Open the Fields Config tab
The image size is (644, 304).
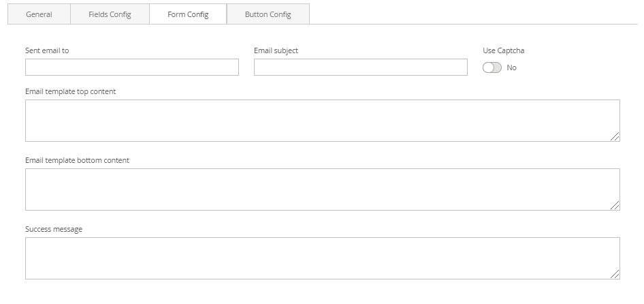[x=110, y=14]
